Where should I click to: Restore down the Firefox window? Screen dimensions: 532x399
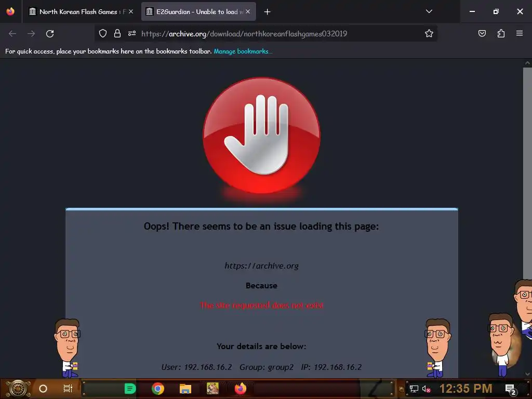496,11
